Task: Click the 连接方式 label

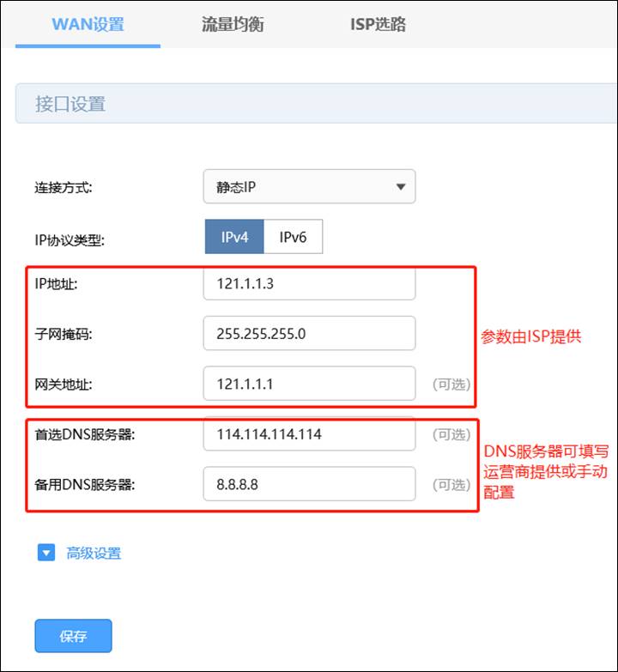Action: pyautogui.click(x=63, y=188)
